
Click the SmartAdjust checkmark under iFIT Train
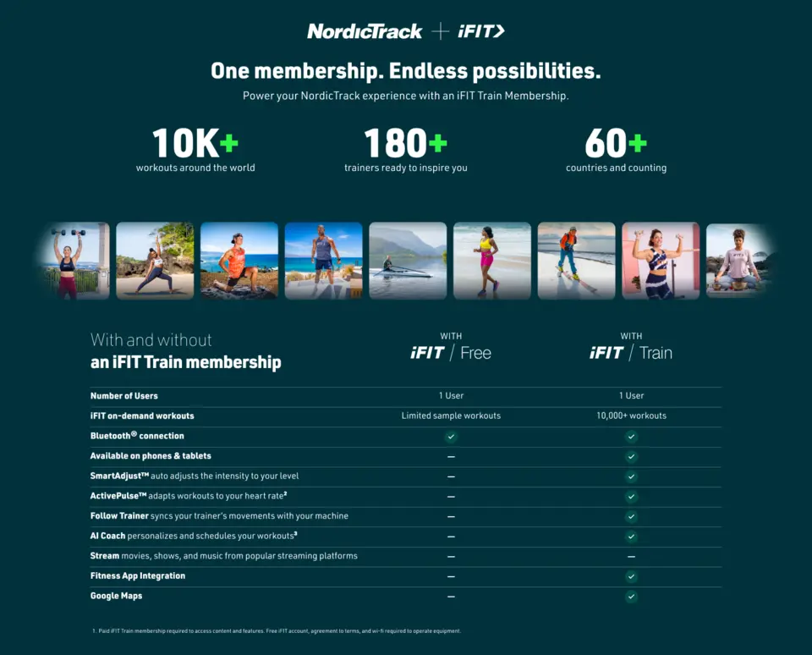tap(631, 476)
